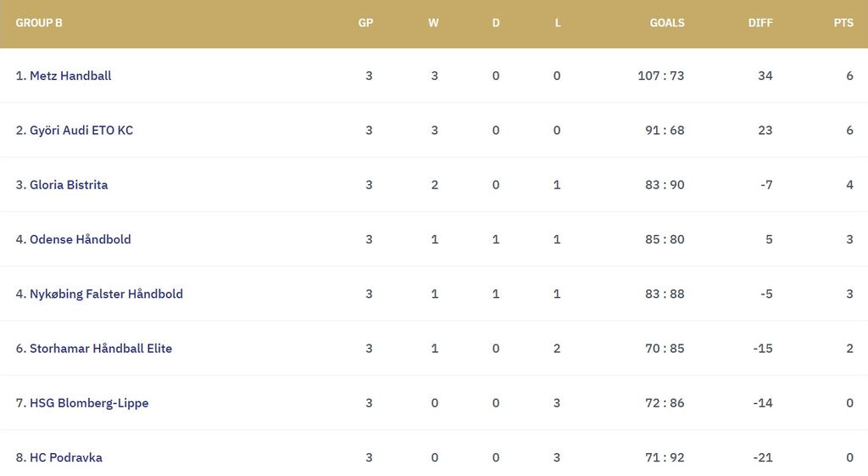Click the PTS column header
The height and width of the screenshot is (476, 868).
click(x=843, y=23)
